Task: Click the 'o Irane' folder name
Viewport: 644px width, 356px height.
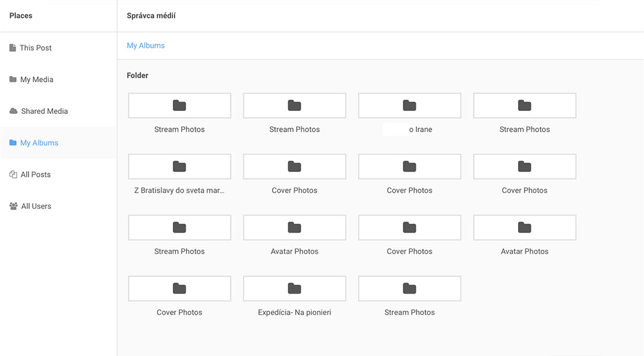Action: pos(421,129)
